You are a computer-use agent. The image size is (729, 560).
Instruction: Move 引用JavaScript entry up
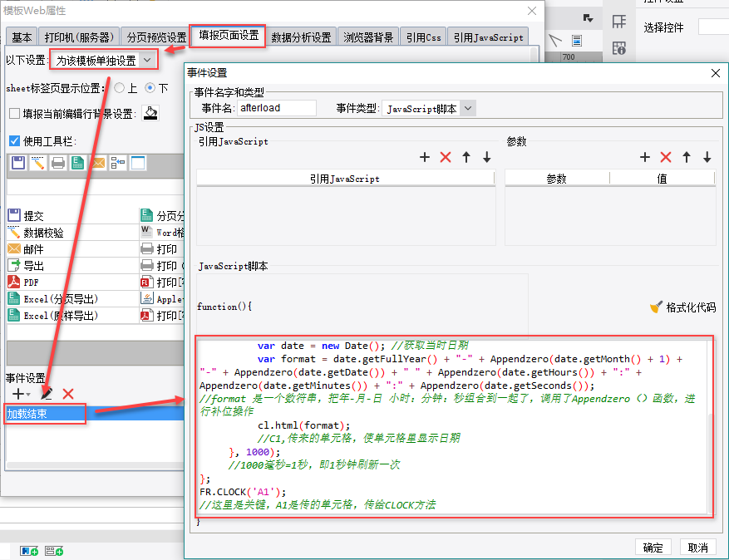466,157
